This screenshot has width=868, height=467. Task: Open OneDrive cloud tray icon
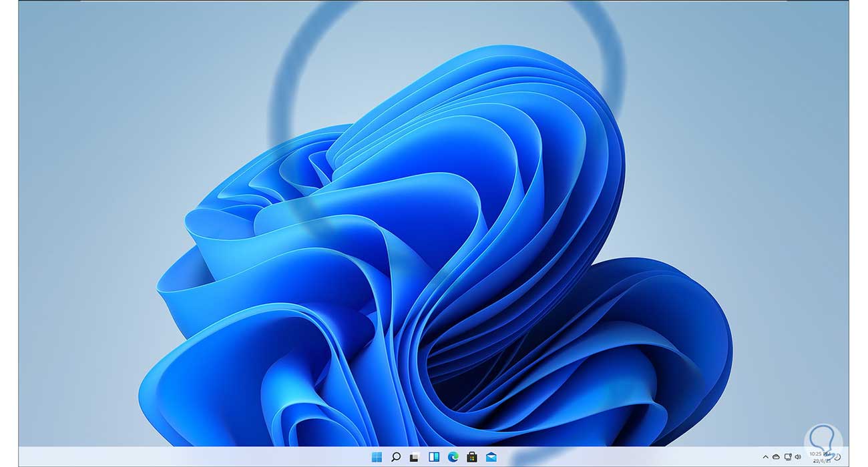[x=776, y=457]
